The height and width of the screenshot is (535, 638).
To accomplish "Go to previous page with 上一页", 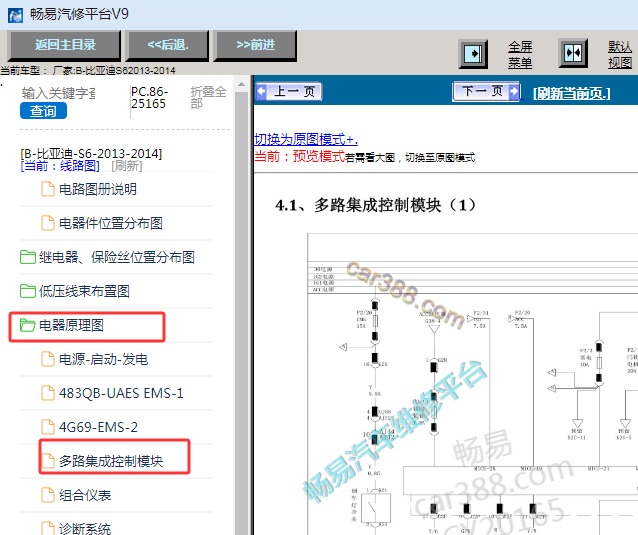I will pyautogui.click(x=289, y=91).
